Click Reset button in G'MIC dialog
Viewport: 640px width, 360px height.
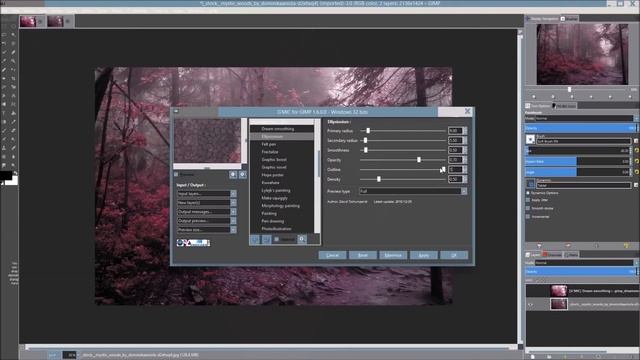[363, 256]
